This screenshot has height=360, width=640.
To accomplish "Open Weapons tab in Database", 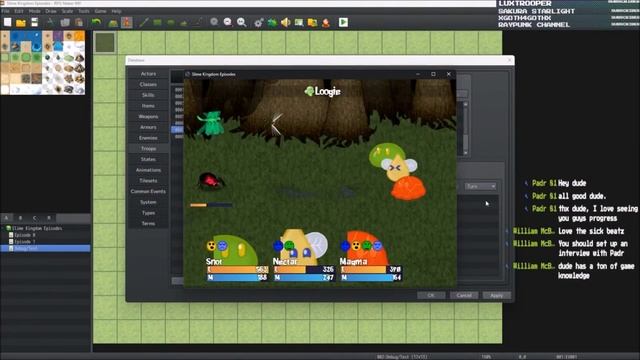I will 148,117.
